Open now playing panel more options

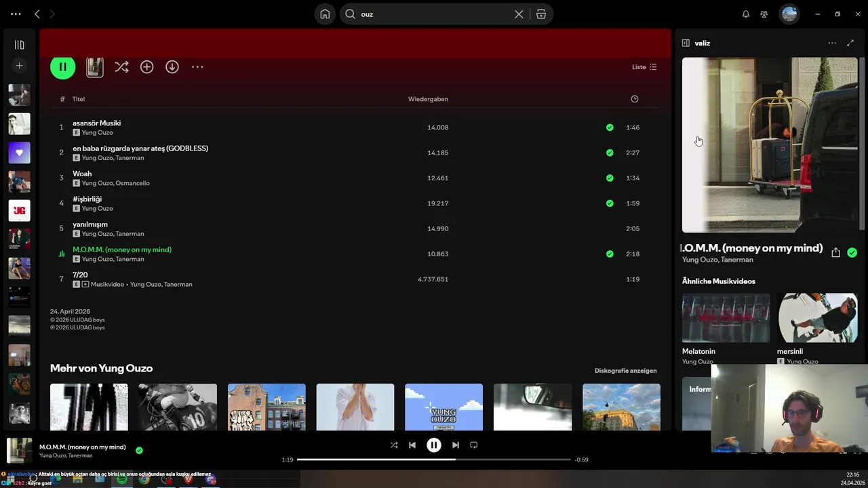click(x=832, y=43)
